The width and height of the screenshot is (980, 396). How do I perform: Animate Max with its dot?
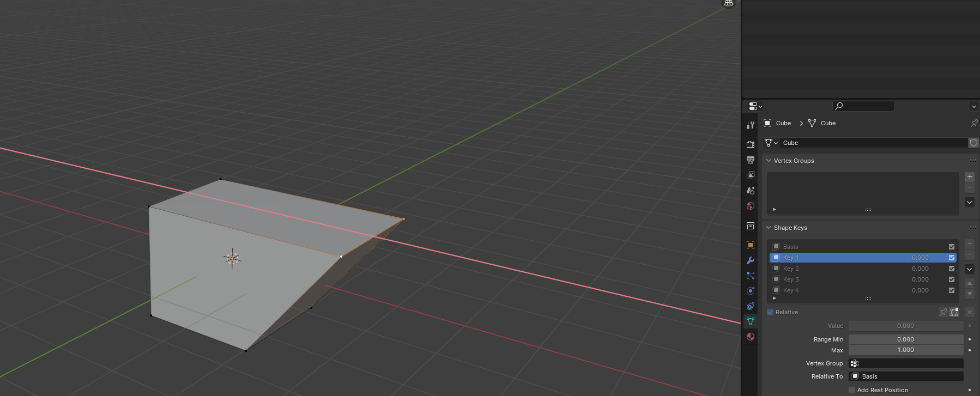[970, 350]
